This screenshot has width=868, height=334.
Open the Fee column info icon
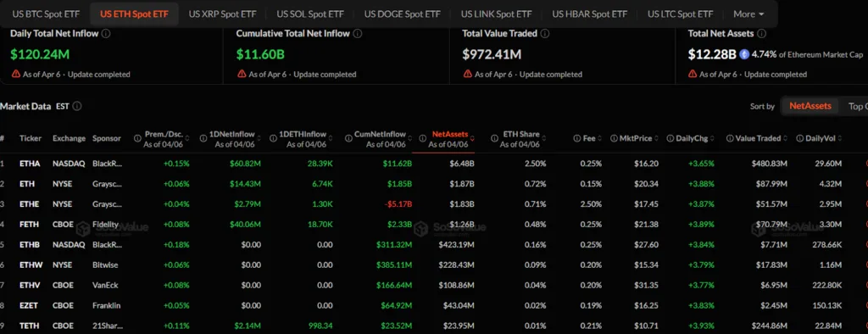(x=576, y=138)
